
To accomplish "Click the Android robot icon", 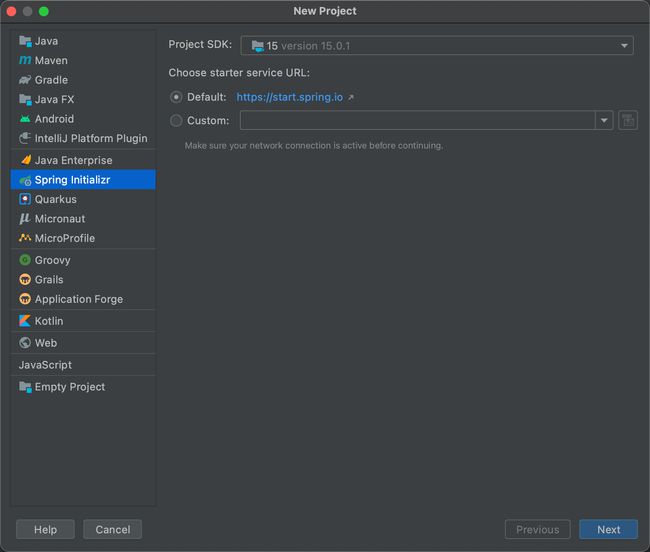I will pyautogui.click(x=25, y=119).
